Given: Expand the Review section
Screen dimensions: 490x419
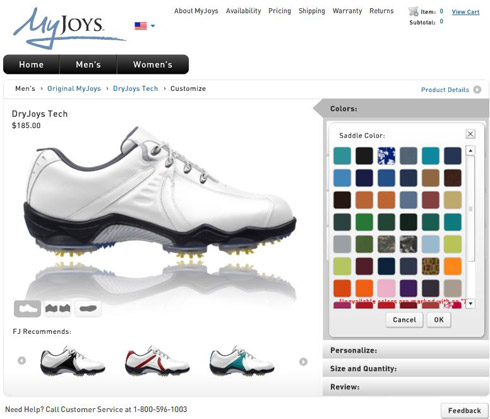Looking at the screenshot, I should point(406,387).
